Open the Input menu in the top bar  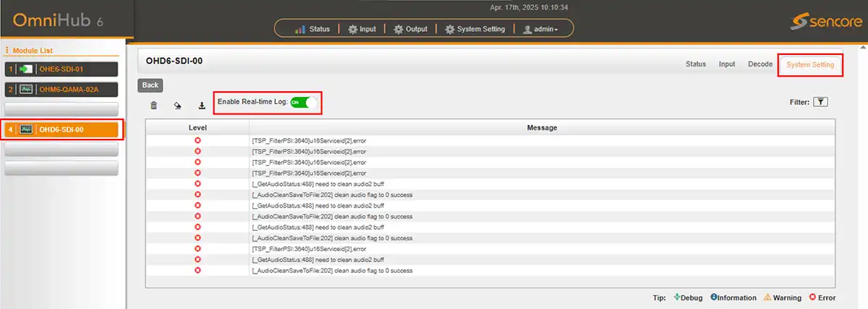(x=362, y=29)
